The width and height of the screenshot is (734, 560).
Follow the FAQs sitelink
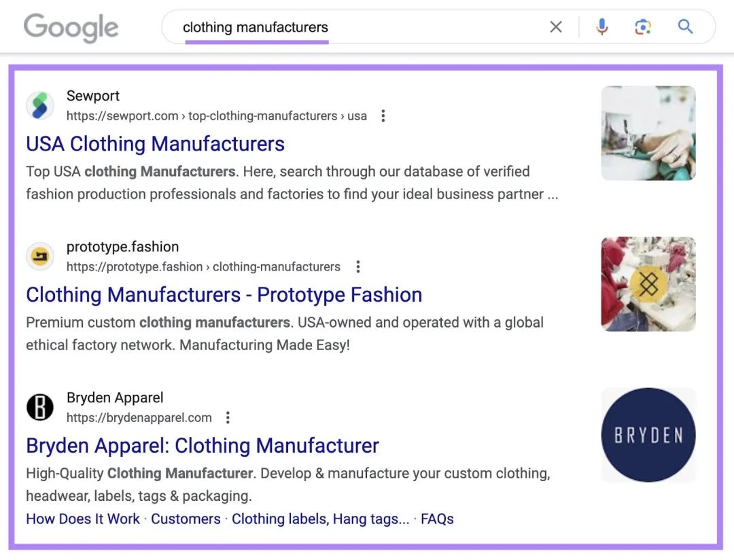[437, 519]
